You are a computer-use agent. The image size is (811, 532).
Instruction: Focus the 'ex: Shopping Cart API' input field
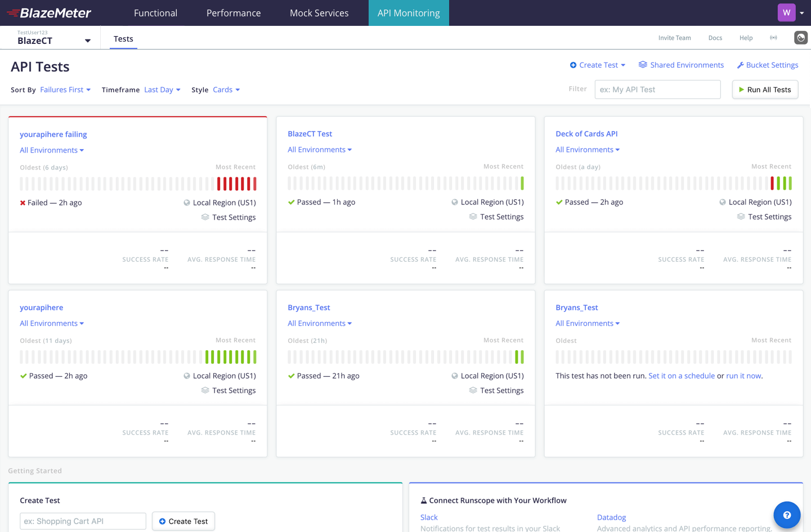coord(83,521)
